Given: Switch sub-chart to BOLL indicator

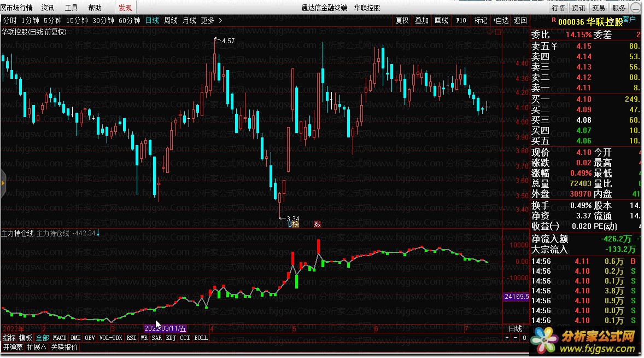Looking at the screenshot, I should (201, 338).
